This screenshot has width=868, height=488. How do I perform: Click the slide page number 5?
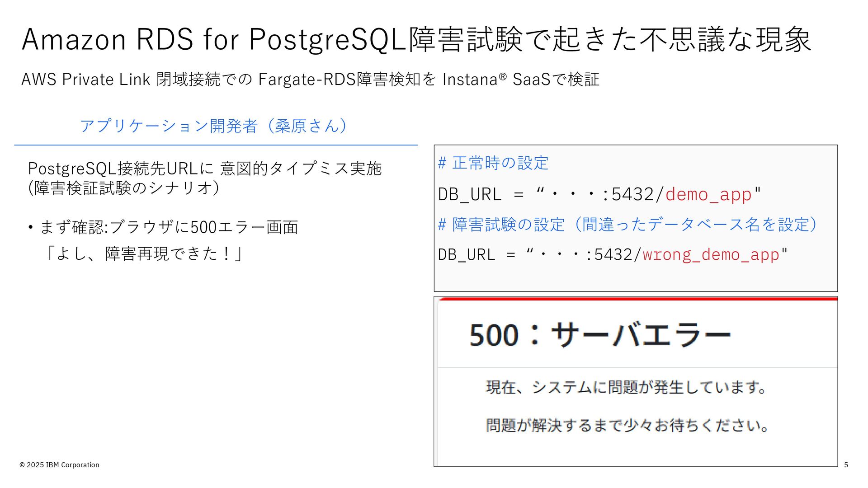(846, 465)
